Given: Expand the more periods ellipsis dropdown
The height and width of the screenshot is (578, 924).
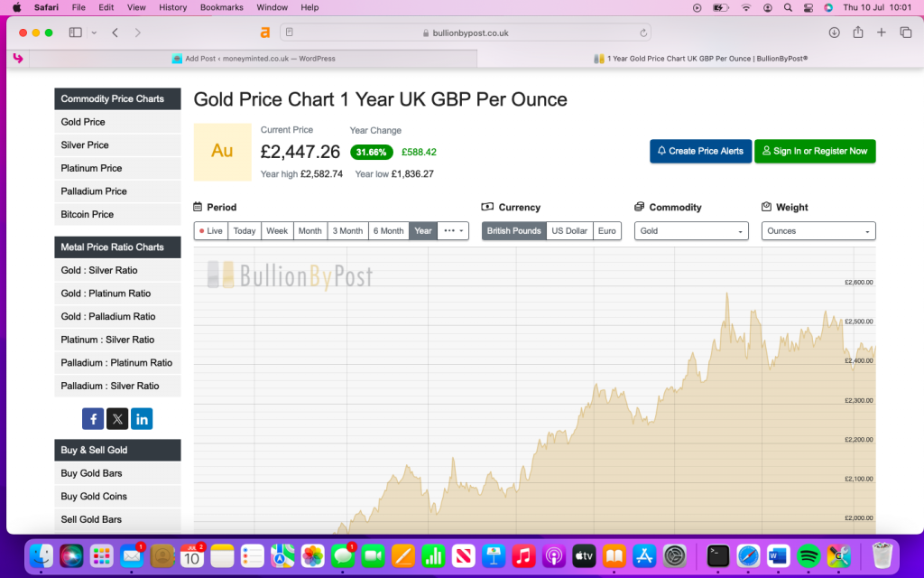Looking at the screenshot, I should click(x=454, y=231).
